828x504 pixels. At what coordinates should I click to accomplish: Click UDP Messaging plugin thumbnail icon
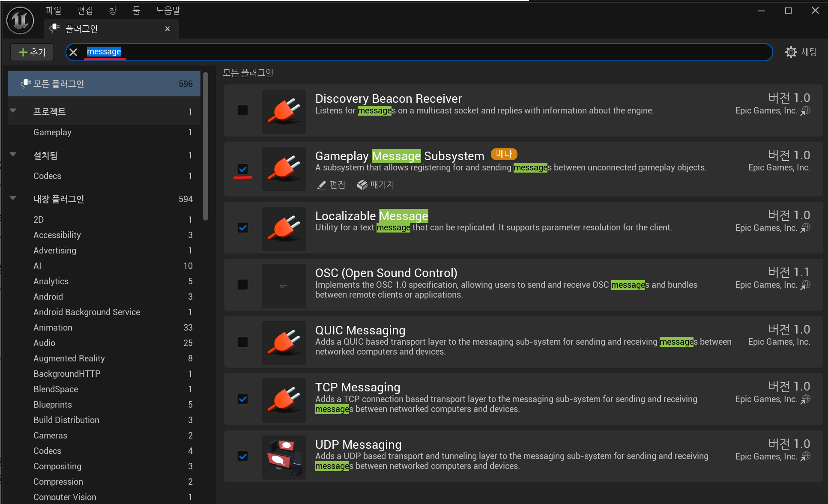(x=284, y=457)
